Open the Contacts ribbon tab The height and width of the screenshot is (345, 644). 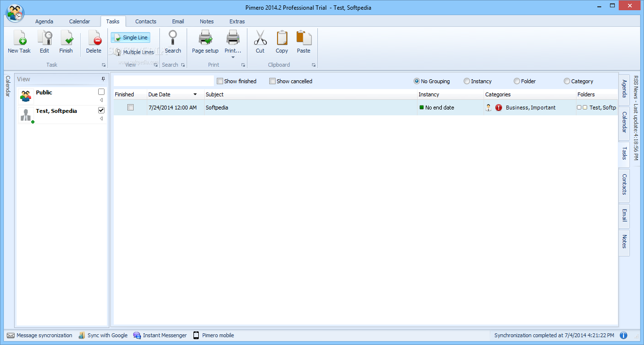146,21
